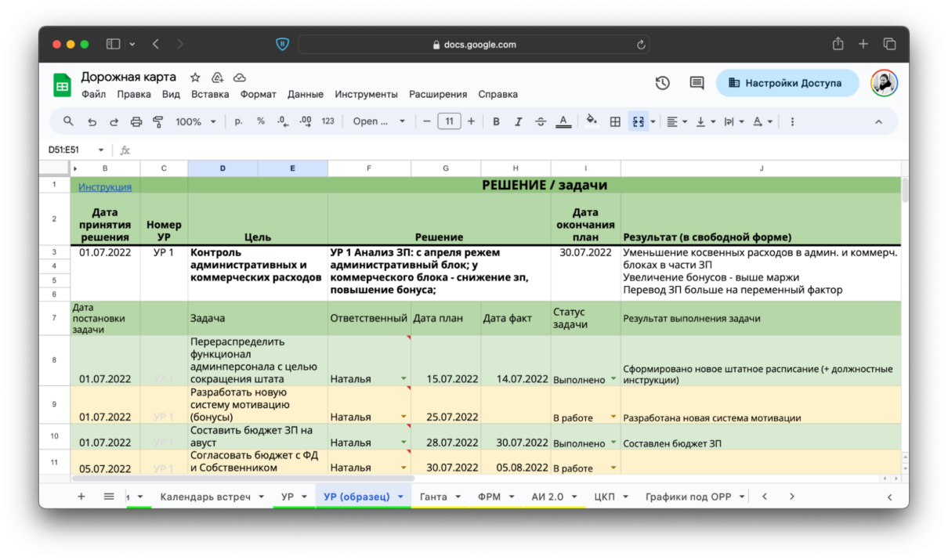Viewport: 948px width, 560px height.
Task: Click the search magnifier in toolbar
Action: 69,121
